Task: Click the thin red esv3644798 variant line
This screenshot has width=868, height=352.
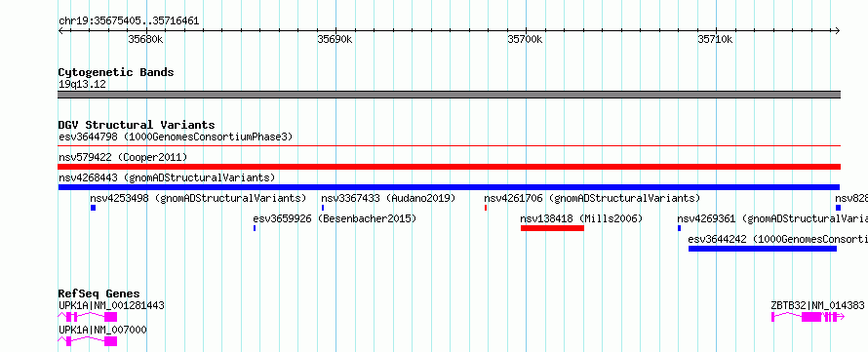Action: pyautogui.click(x=449, y=146)
